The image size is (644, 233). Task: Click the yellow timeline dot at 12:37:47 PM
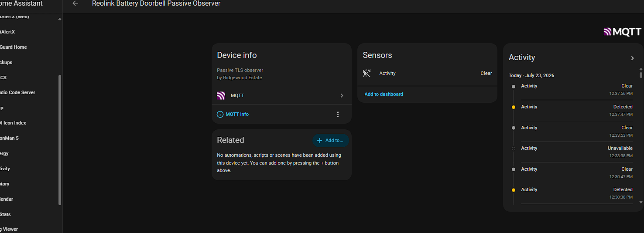pyautogui.click(x=513, y=107)
